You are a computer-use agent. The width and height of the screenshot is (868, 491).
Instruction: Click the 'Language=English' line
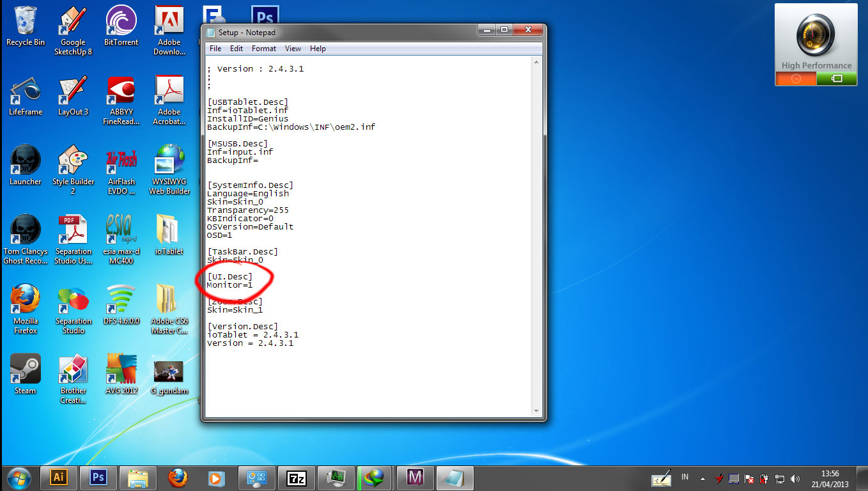pos(248,193)
